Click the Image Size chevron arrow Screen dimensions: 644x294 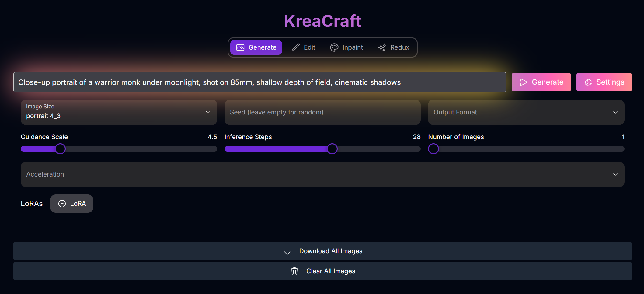208,112
